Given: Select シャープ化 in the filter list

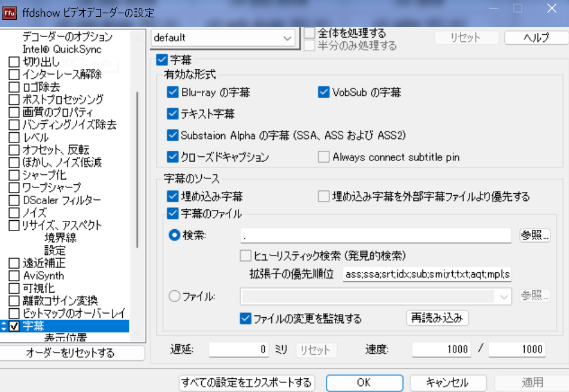Looking at the screenshot, I should [x=44, y=175].
